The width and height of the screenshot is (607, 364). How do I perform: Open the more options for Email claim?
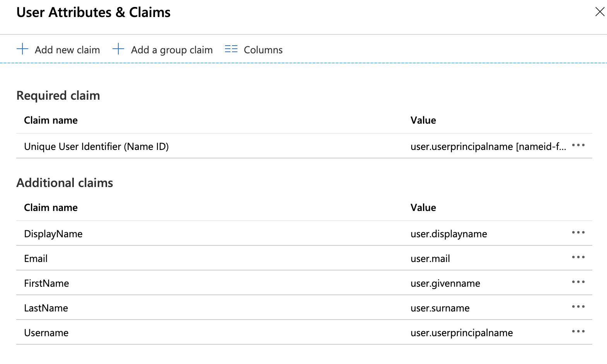tap(578, 257)
